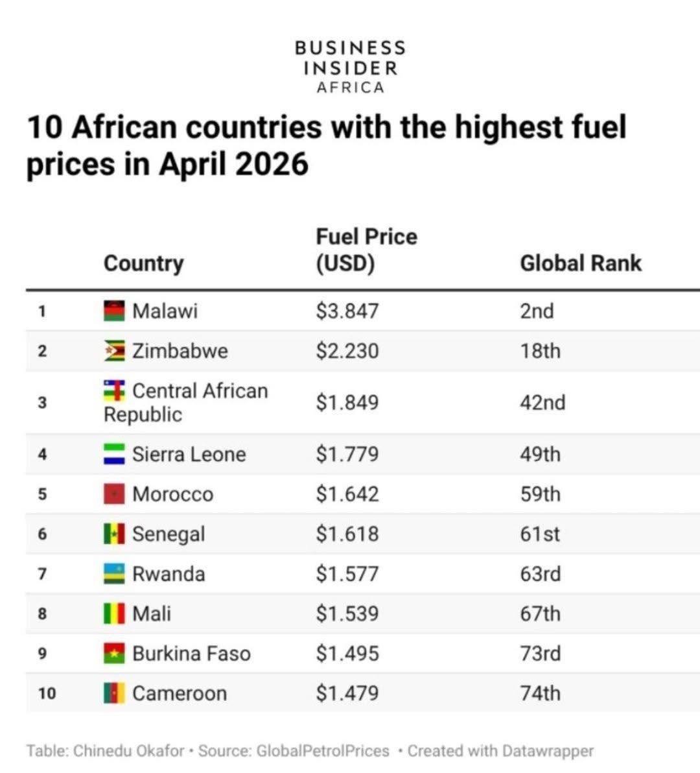Image resolution: width=700 pixels, height=773 pixels.
Task: Click Malawi's $3.847 fuel price
Action: pyautogui.click(x=347, y=311)
